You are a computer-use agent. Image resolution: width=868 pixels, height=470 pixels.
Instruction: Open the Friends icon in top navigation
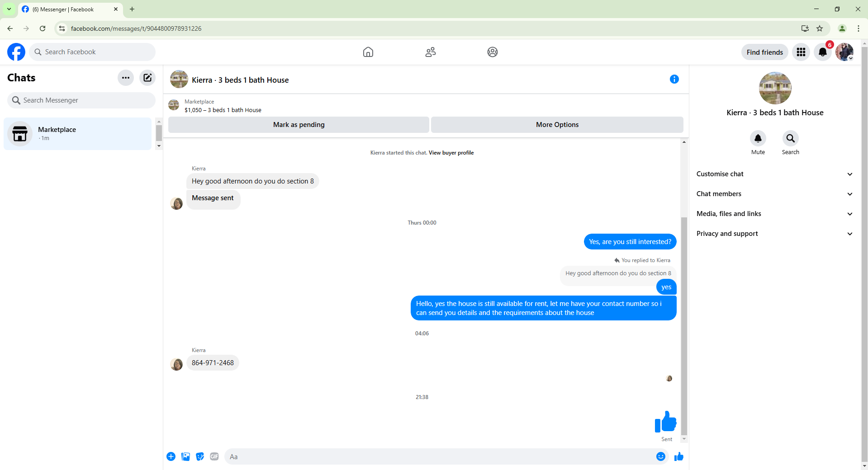(x=431, y=52)
